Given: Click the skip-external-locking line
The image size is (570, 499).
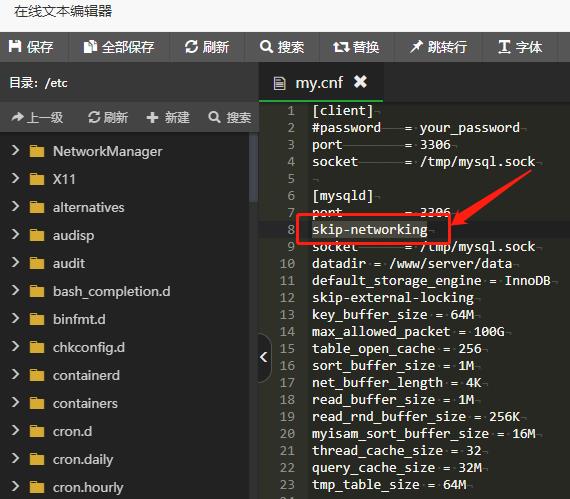Looking at the screenshot, I should tap(393, 298).
